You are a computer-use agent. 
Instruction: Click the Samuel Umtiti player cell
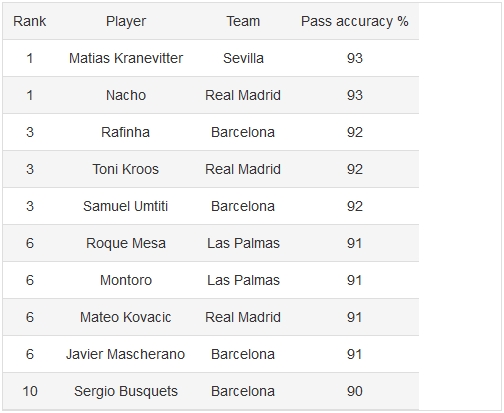[126, 206]
